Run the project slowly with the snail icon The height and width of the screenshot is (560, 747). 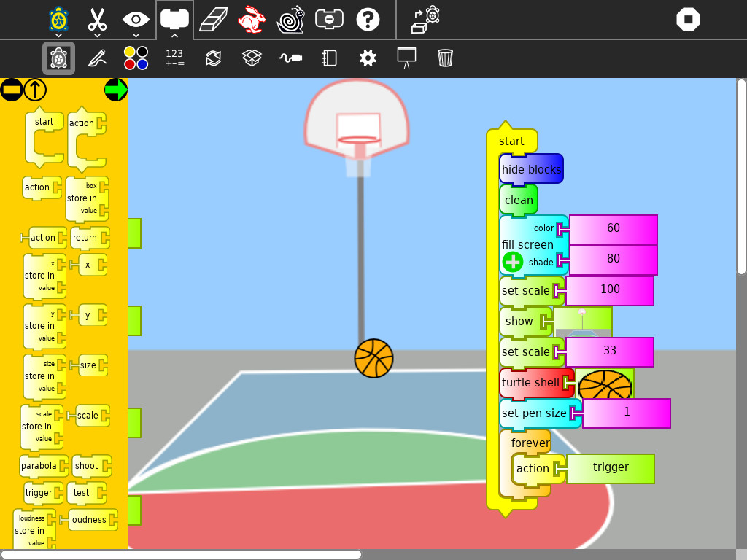290,20
